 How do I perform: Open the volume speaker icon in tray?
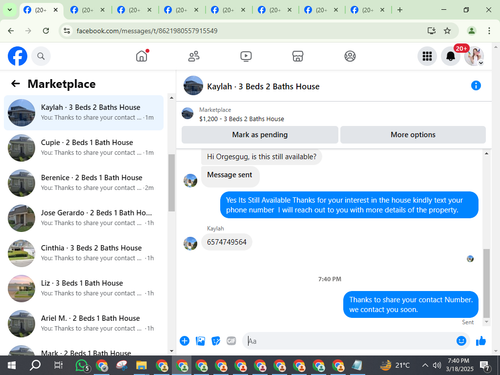pos(437,366)
